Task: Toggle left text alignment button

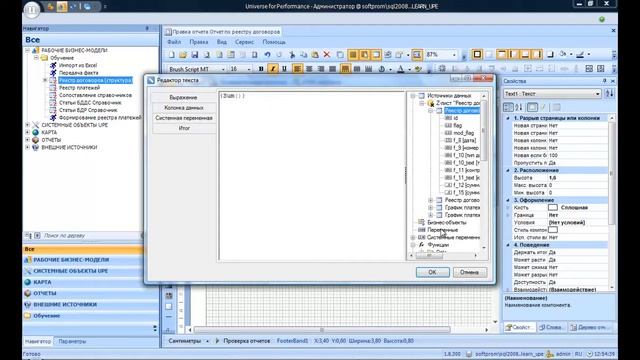Action: click(297, 69)
